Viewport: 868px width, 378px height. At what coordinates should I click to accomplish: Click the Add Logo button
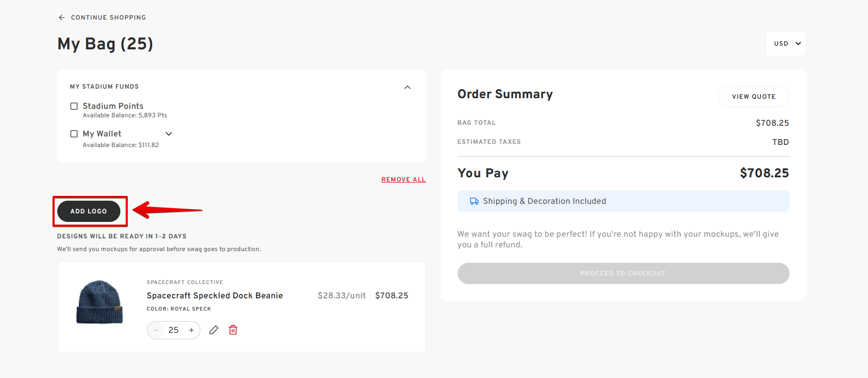[x=89, y=211]
